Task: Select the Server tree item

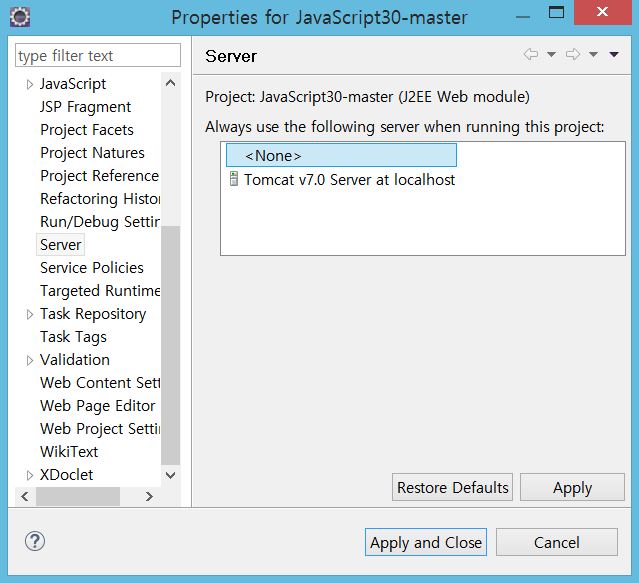Action: click(x=60, y=245)
